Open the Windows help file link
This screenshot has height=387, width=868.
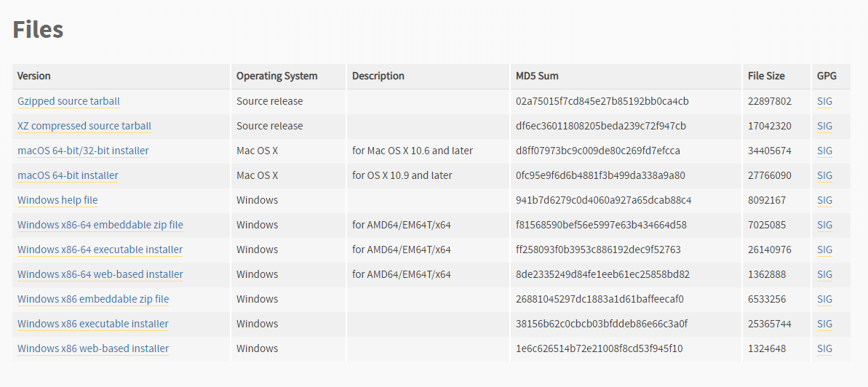[57, 200]
